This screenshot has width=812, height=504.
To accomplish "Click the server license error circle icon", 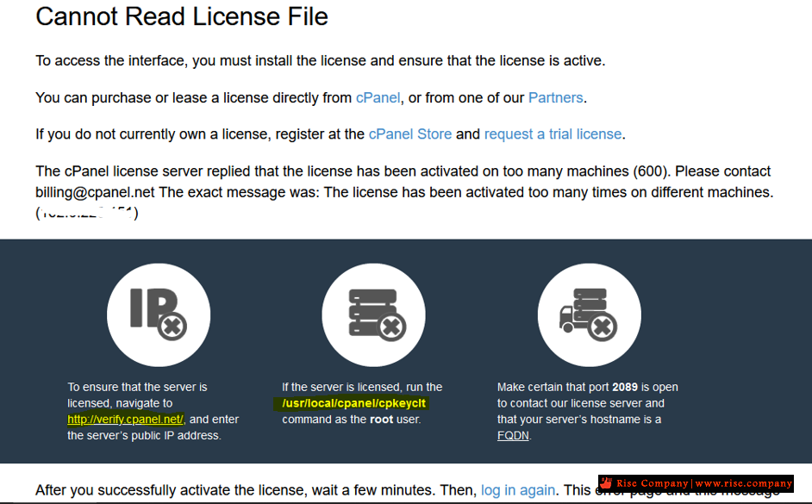I will tap(373, 314).
